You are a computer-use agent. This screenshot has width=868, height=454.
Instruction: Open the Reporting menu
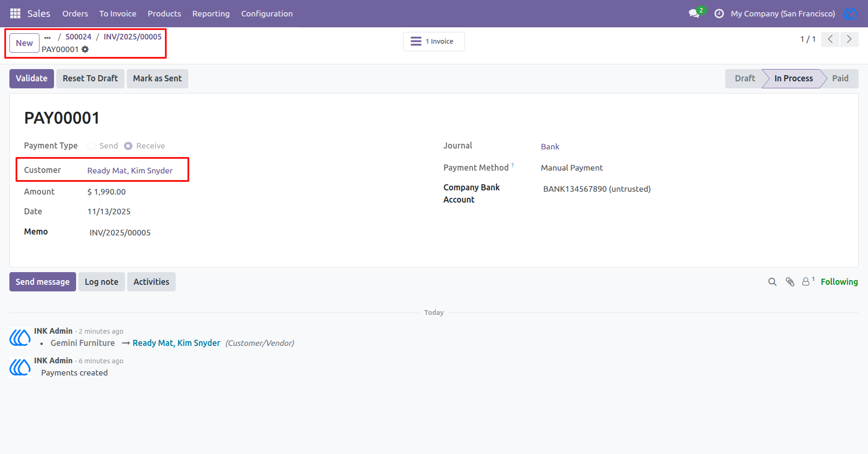(x=211, y=14)
